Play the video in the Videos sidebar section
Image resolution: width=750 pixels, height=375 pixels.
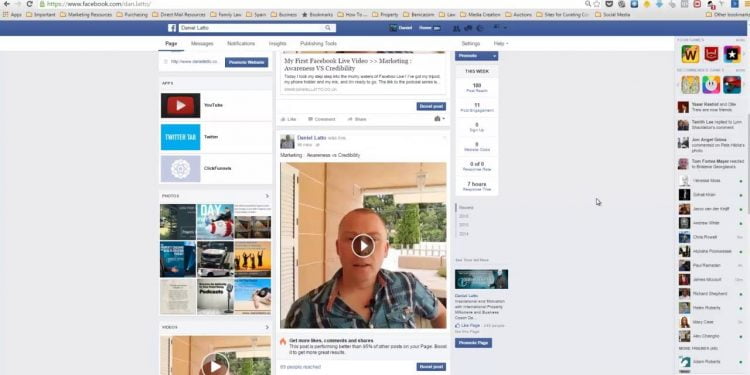tap(215, 366)
